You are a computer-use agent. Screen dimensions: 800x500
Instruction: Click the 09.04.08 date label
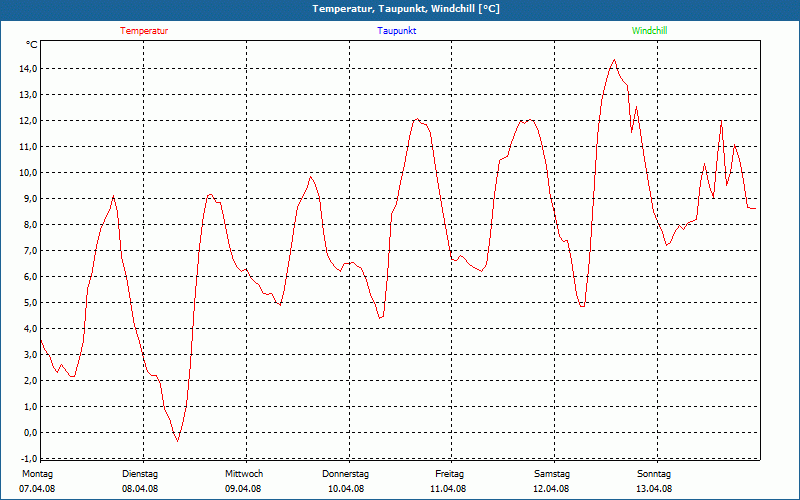click(243, 489)
